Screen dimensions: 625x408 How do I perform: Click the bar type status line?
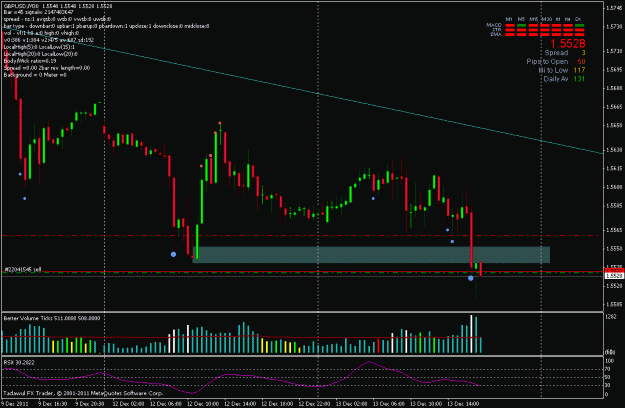pos(106,26)
